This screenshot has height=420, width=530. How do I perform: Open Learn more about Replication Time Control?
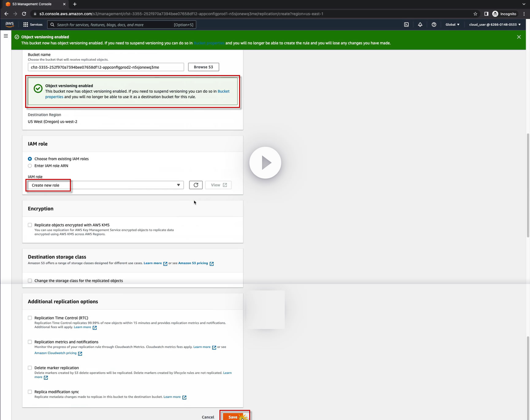[85, 327]
